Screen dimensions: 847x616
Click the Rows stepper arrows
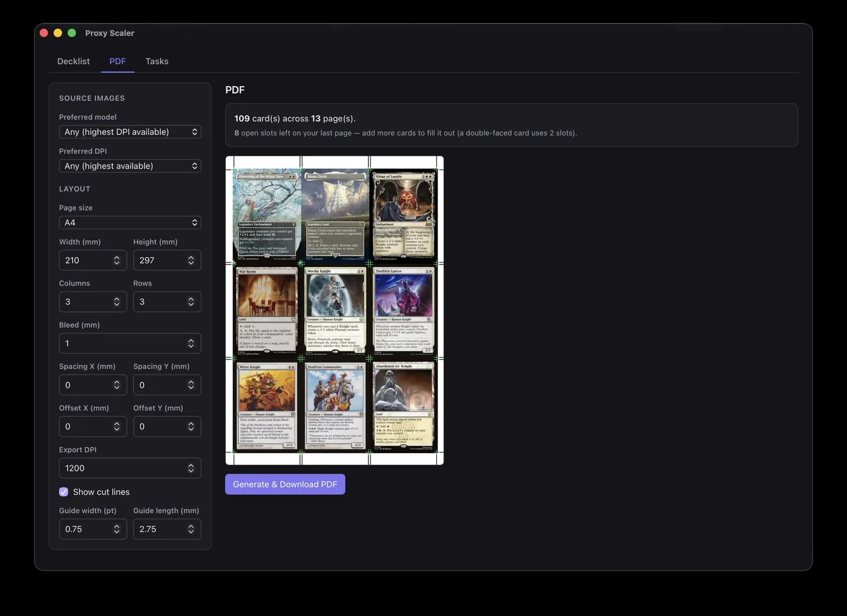click(191, 302)
